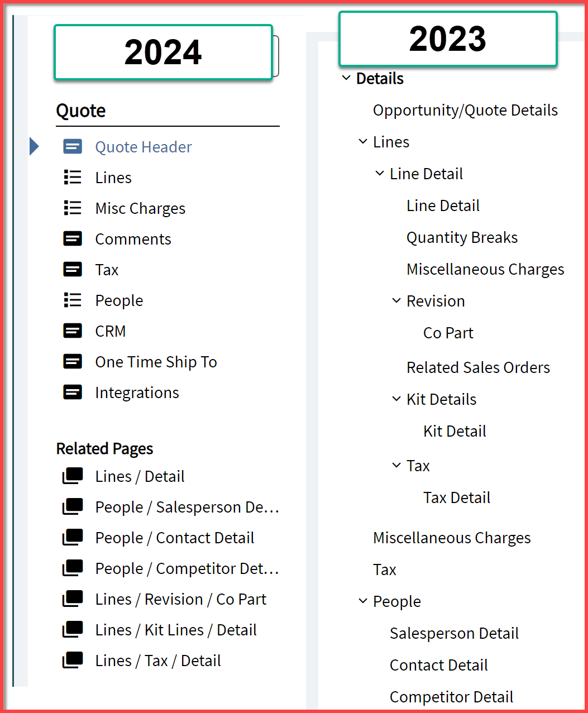
Task: Open Lines / Tax / Detail page
Action: coord(158,661)
